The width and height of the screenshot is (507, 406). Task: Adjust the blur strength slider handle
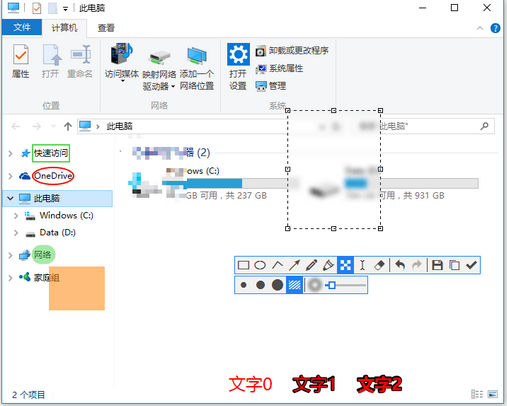pyautogui.click(x=332, y=285)
